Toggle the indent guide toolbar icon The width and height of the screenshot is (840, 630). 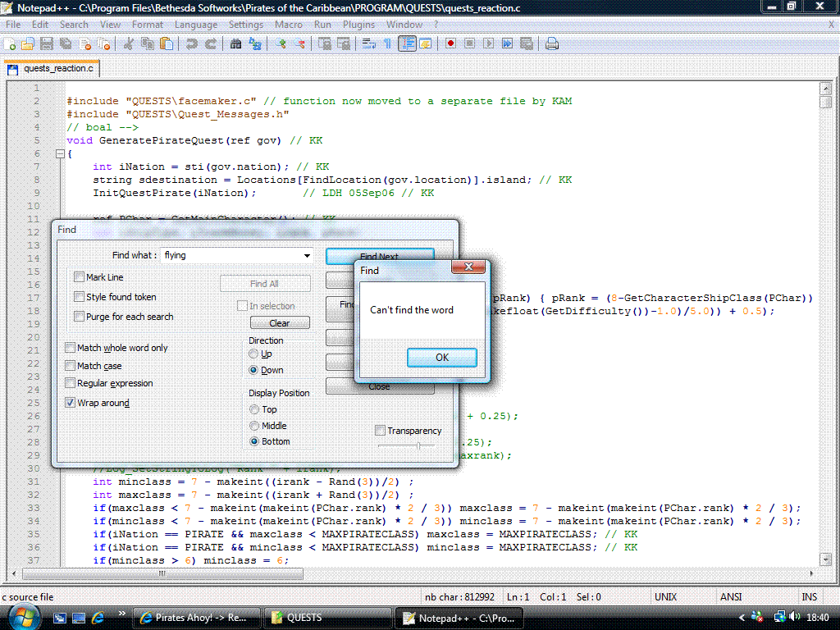pyautogui.click(x=407, y=44)
